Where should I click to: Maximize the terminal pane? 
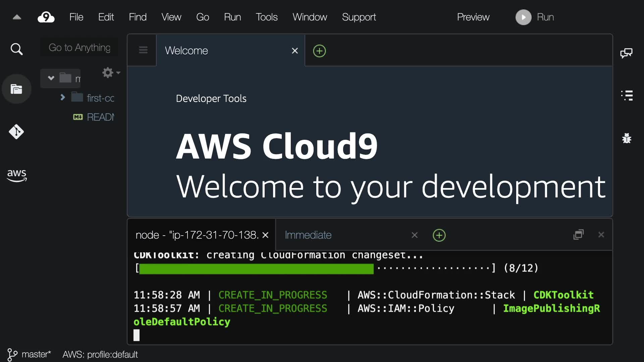click(x=579, y=235)
